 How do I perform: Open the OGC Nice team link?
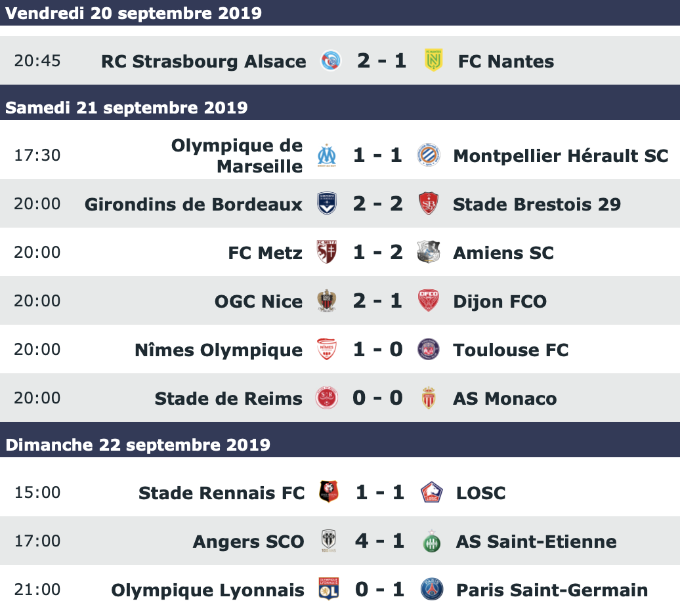(x=258, y=302)
